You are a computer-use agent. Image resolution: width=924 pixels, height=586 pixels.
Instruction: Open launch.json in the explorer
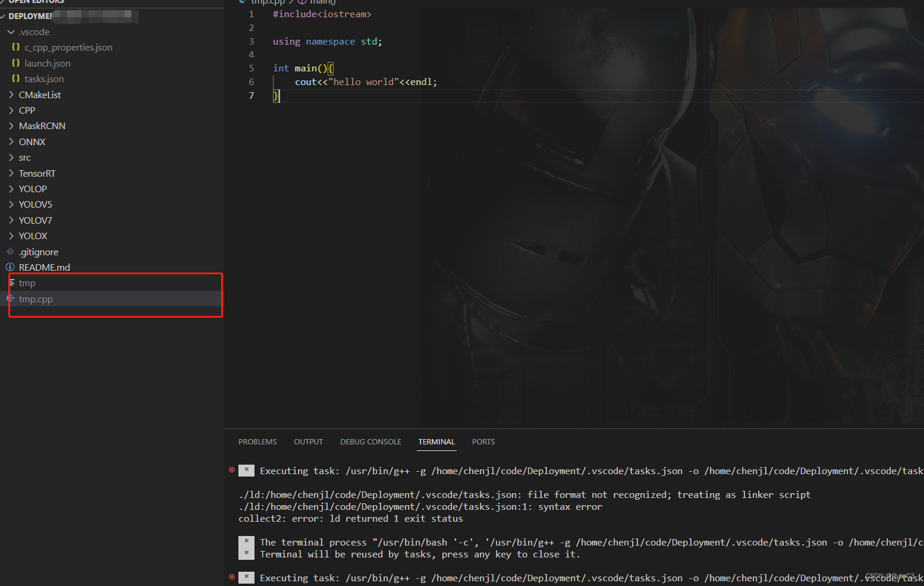(48, 63)
